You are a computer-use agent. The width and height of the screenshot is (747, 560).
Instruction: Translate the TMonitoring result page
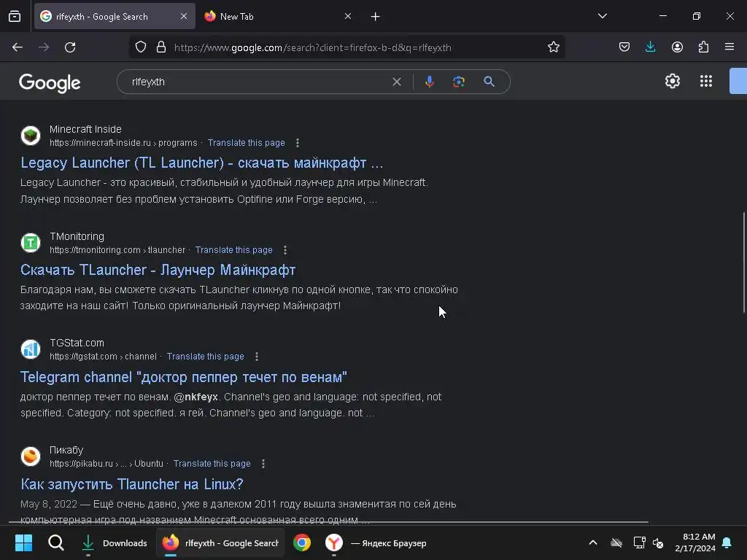[x=234, y=250]
